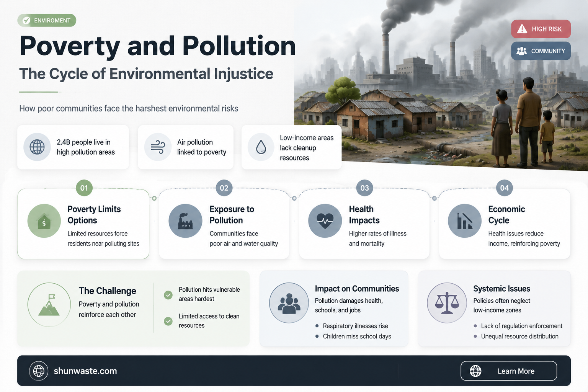Click the globe icon inside Learn More button
The width and height of the screenshot is (588, 392).
tap(475, 371)
